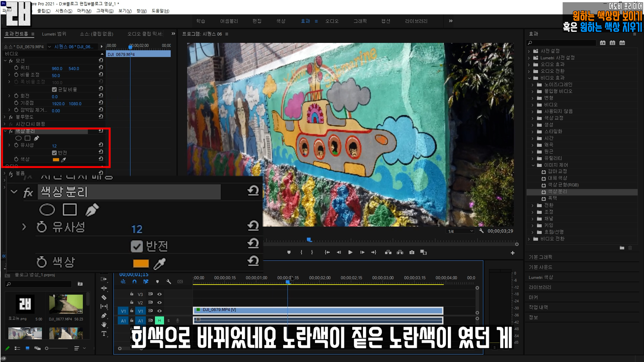Select the Type tool in toolbar
The height and width of the screenshot is (362, 644).
[x=104, y=334]
